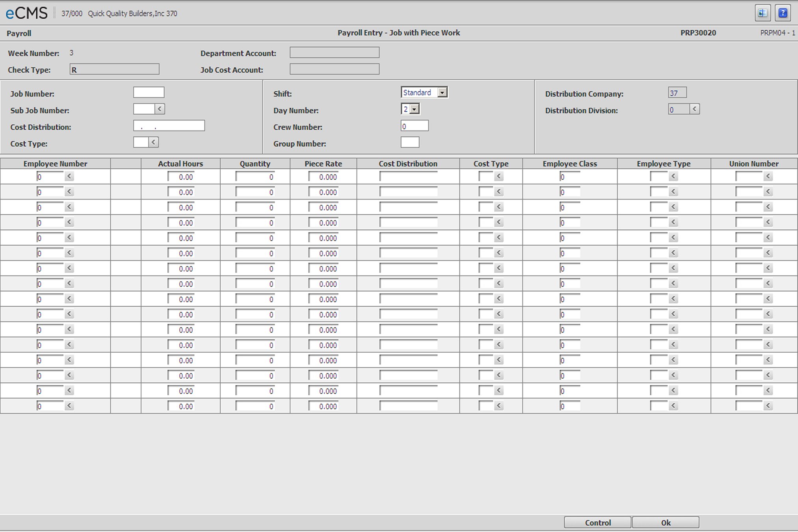This screenshot has height=532, width=798.
Task: Click Piece Rate input in the last grid row
Action: point(323,406)
